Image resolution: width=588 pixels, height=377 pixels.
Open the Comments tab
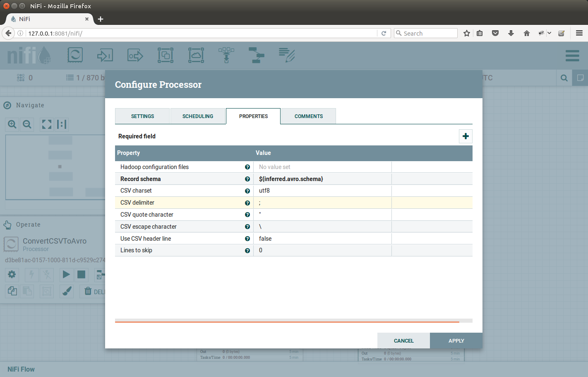[309, 116]
